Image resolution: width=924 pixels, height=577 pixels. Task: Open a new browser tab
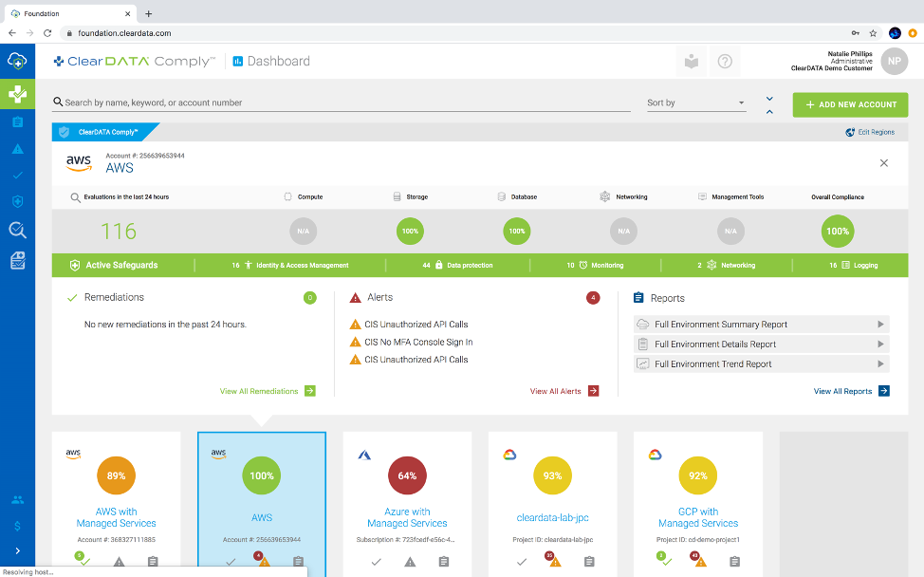(x=149, y=13)
